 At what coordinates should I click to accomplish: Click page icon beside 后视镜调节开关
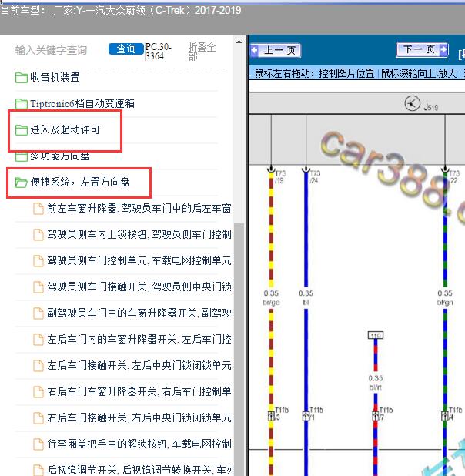point(38,470)
